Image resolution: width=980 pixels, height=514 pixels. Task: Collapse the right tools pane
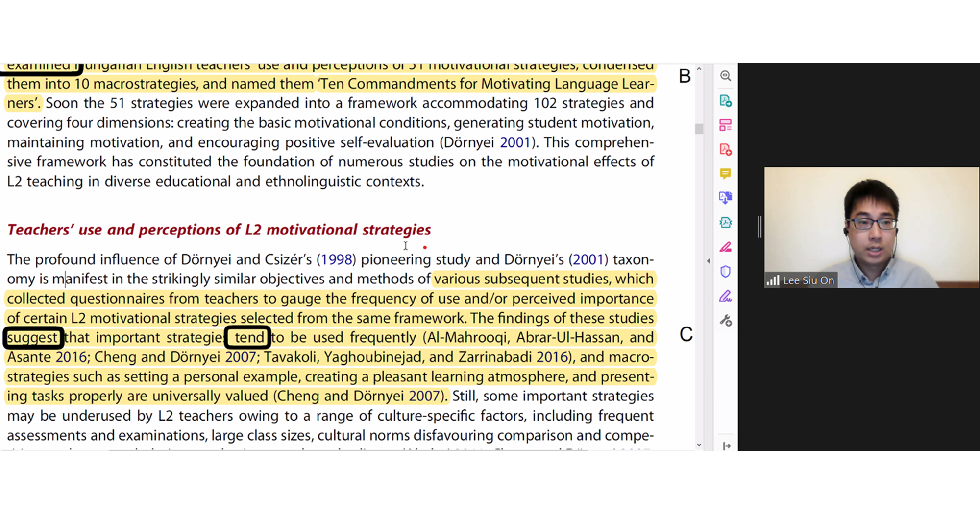tap(727, 446)
